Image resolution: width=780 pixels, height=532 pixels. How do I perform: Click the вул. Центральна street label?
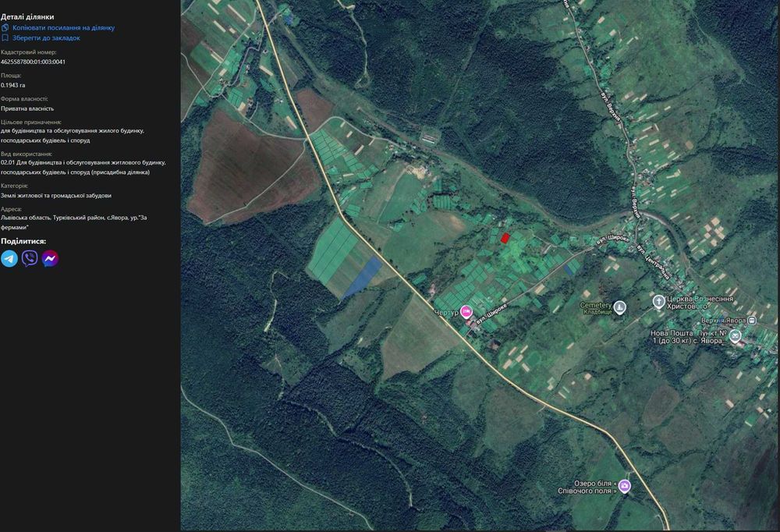(x=653, y=261)
